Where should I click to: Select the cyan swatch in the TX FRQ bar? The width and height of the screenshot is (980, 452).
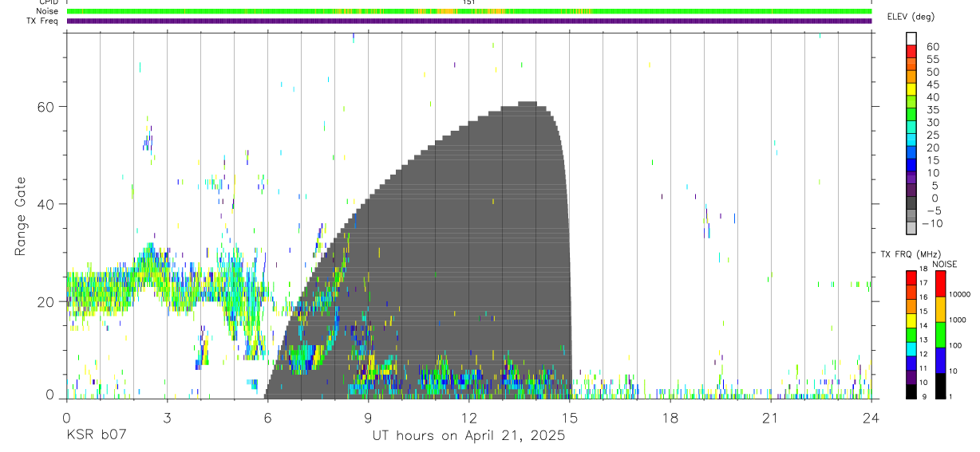[x=911, y=348]
